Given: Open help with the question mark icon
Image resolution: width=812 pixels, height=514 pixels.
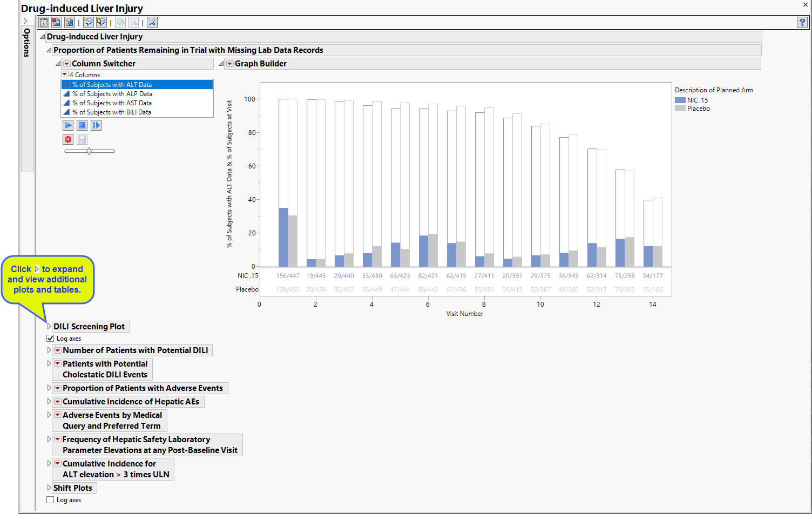Looking at the screenshot, I should tap(802, 22).
